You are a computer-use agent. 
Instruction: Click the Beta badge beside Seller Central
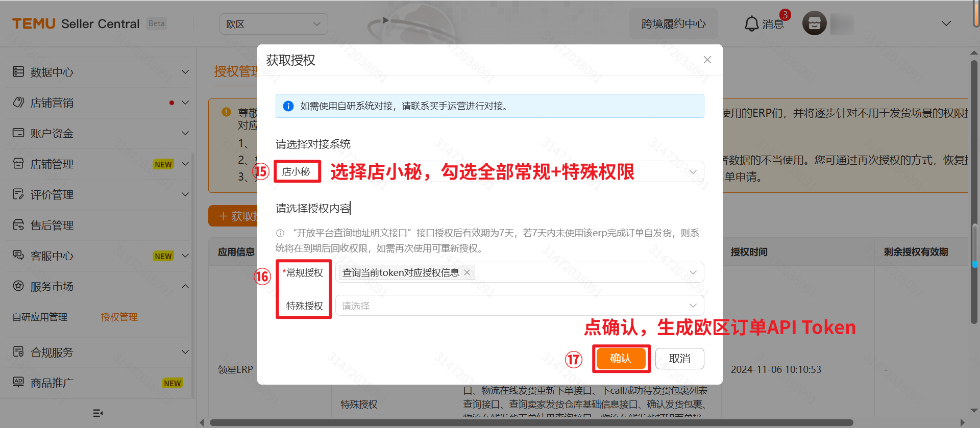157,23
